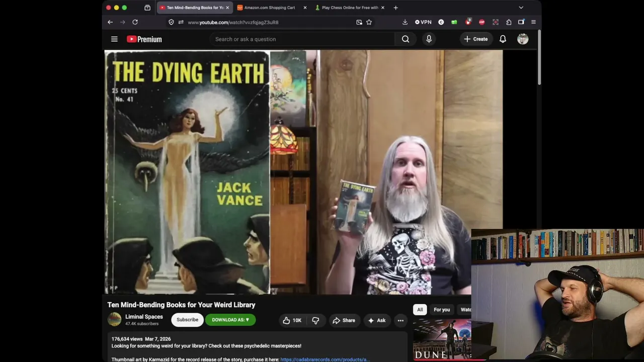Reload the YouTube page
Screen dimensions: 644x362
point(135,22)
